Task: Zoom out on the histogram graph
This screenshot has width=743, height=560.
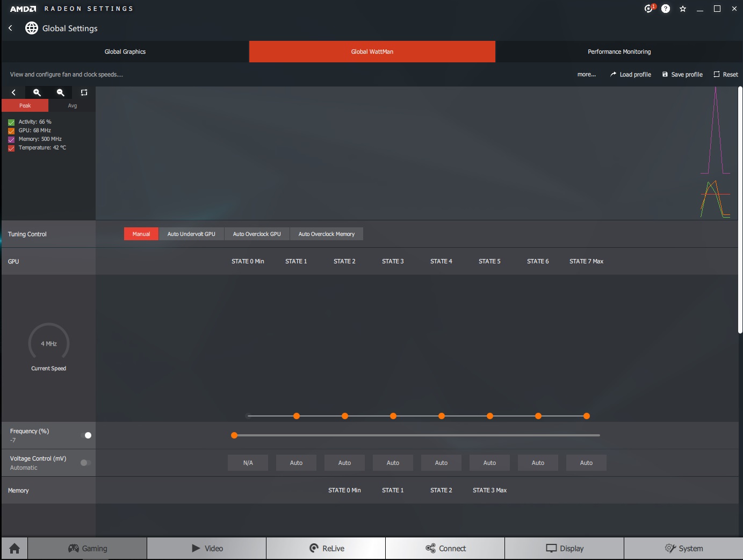Action: [61, 92]
